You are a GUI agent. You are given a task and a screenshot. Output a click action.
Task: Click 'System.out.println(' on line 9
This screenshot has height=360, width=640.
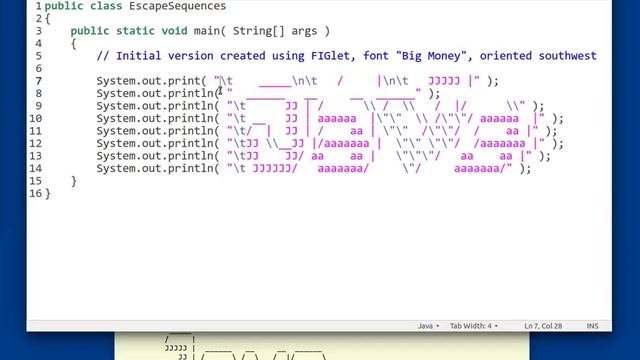coord(158,106)
